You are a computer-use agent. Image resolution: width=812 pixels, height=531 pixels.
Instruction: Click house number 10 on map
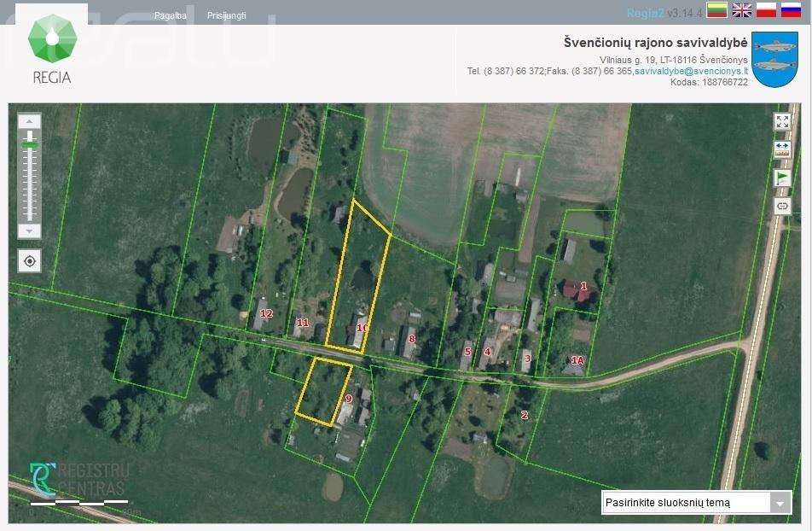pos(362,328)
